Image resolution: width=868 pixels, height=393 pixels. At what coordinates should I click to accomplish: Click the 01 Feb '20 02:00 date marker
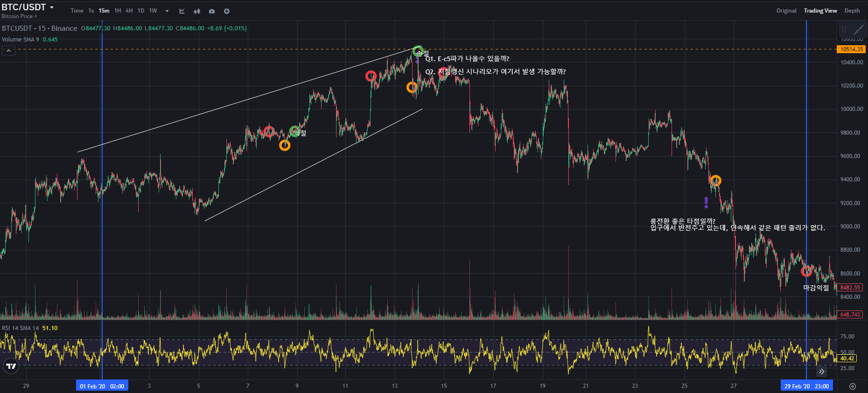[102, 386]
